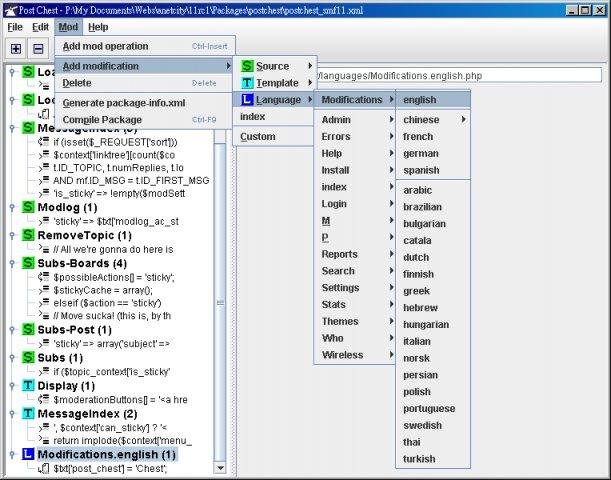Select english in the language list
The image size is (611, 480).
[x=433, y=100]
